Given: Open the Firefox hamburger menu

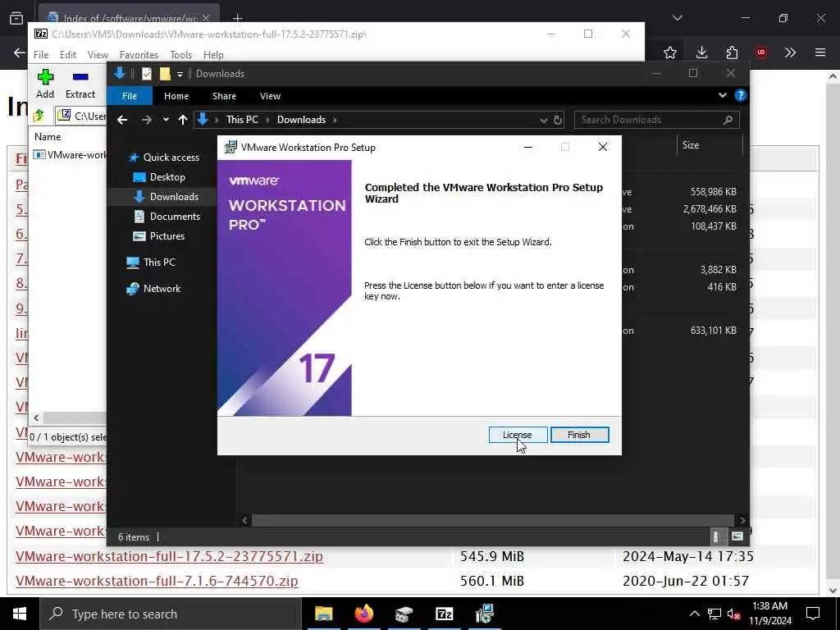Looking at the screenshot, I should (x=820, y=52).
